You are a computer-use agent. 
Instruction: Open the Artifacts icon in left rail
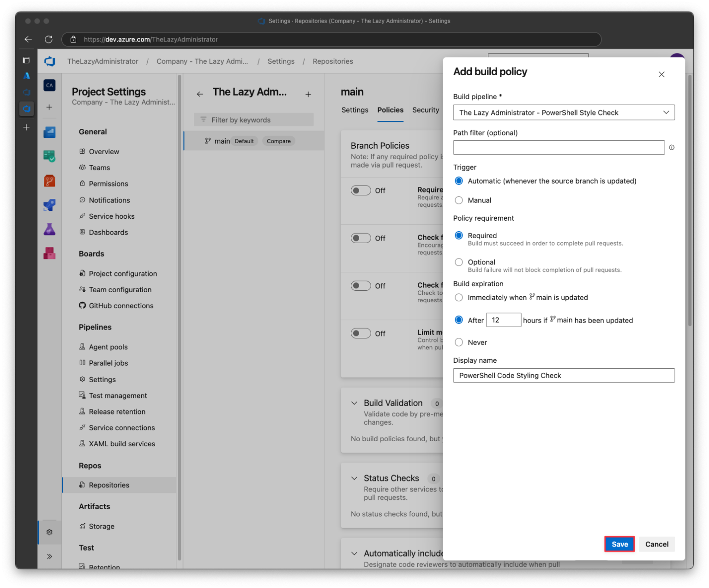49,253
